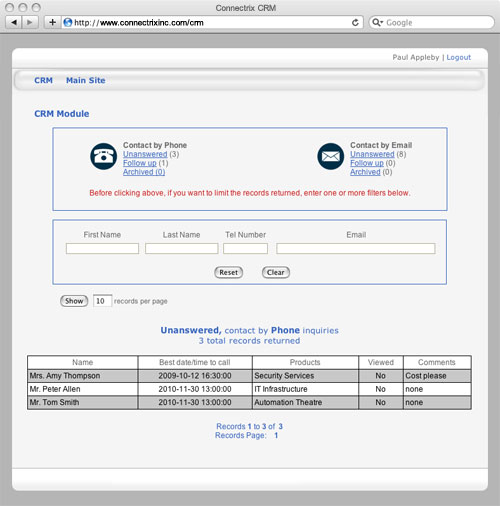
Task: Open the Main Site menu item
Action: coord(85,80)
